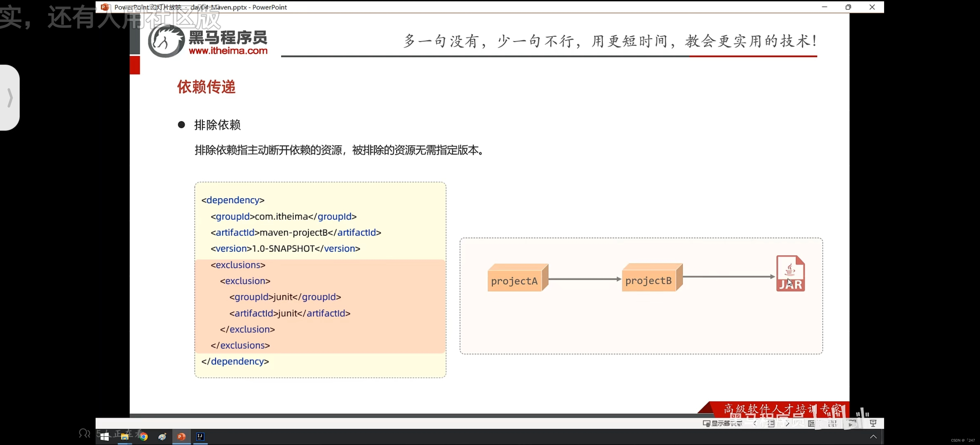Image resolution: width=980 pixels, height=445 pixels.
Task: Go to previous slide arrow
Action: click(x=755, y=423)
